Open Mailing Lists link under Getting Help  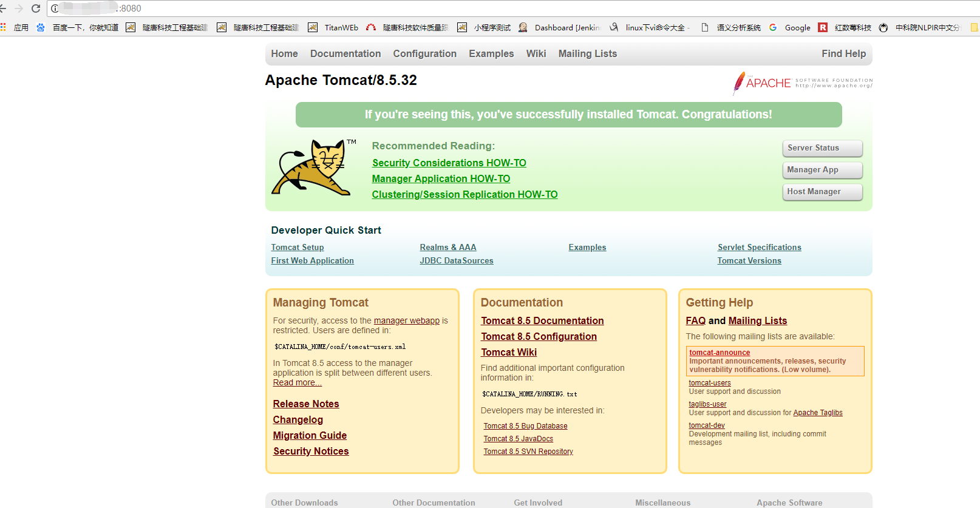758,320
